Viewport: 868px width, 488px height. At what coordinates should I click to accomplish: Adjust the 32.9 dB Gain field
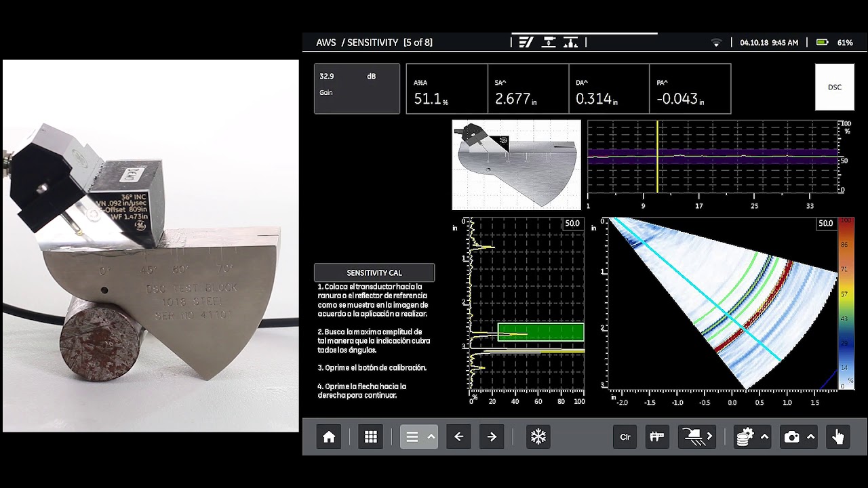[357, 88]
